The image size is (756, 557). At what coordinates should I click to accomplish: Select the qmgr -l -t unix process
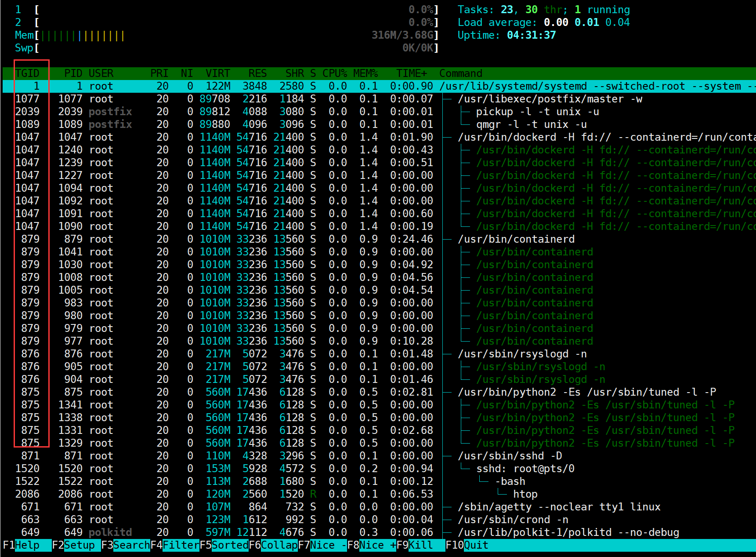(x=379, y=124)
